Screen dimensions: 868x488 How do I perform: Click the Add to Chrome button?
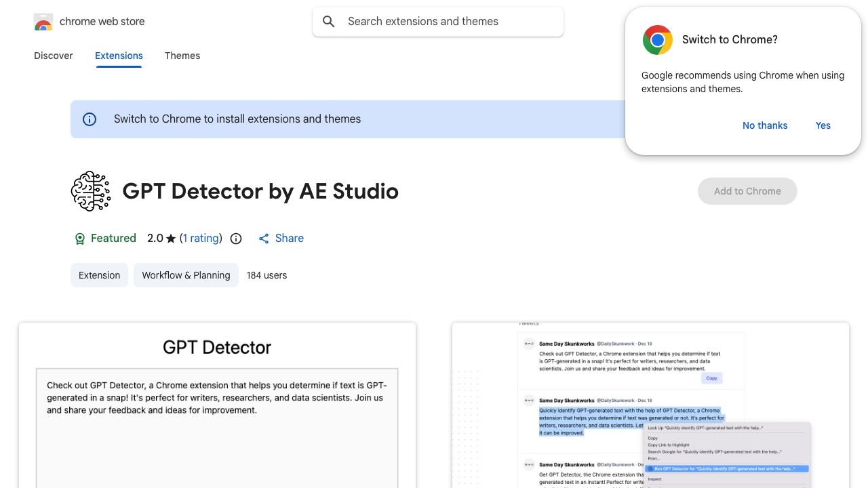[747, 191]
